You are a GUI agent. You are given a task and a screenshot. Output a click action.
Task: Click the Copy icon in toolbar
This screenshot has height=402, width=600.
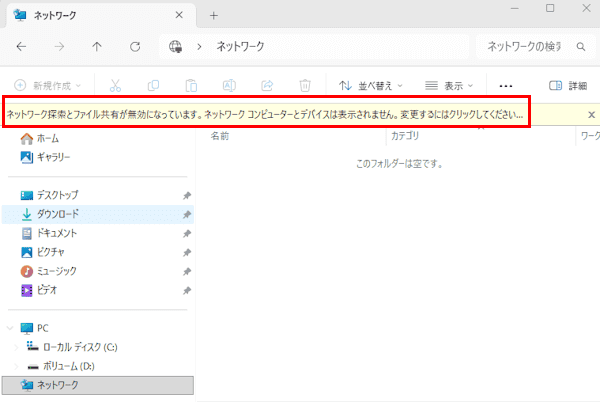point(153,85)
